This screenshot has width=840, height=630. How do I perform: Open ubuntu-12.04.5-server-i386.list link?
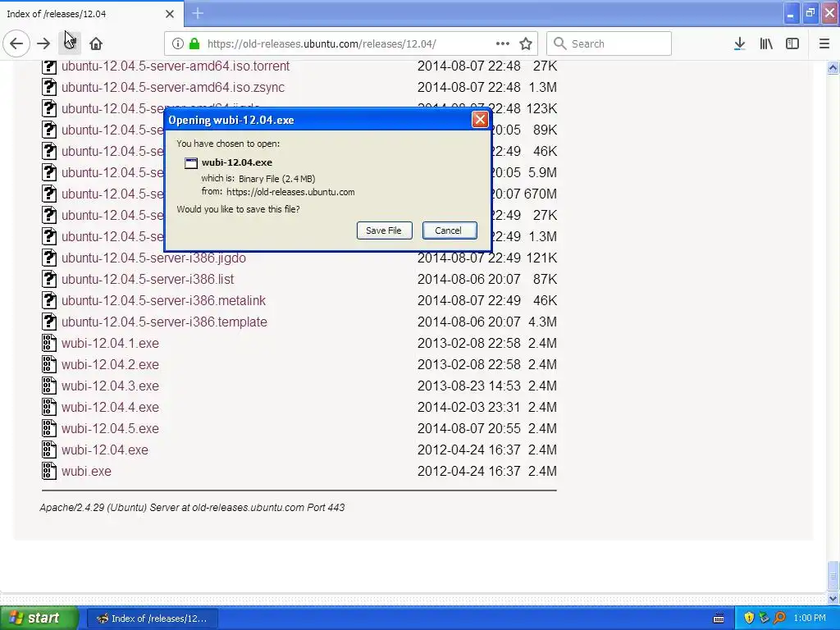pyautogui.click(x=148, y=279)
